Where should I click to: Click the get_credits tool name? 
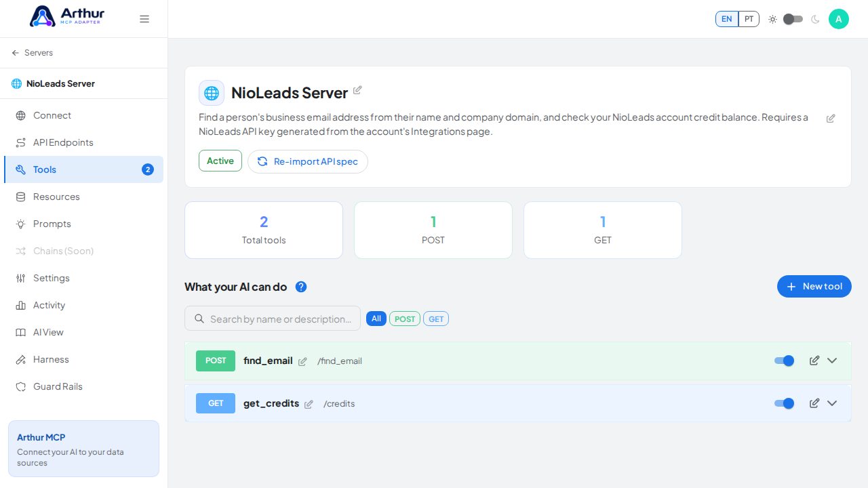coord(271,403)
